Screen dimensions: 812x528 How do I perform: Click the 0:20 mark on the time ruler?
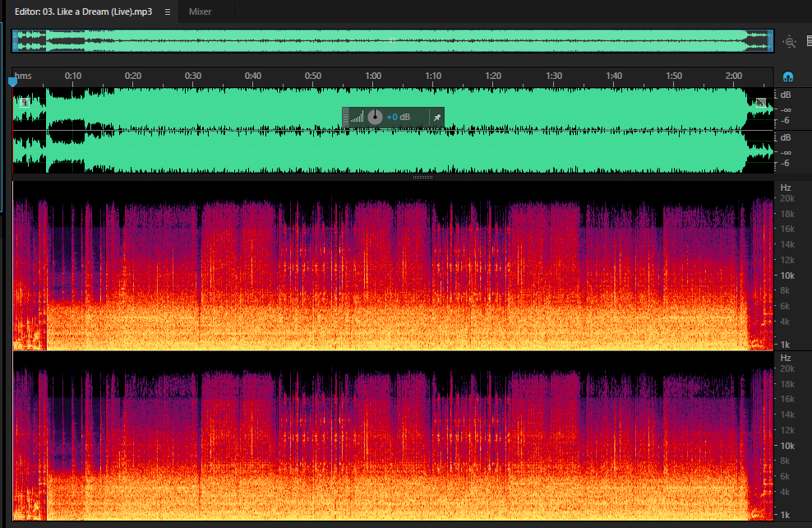tap(133, 76)
